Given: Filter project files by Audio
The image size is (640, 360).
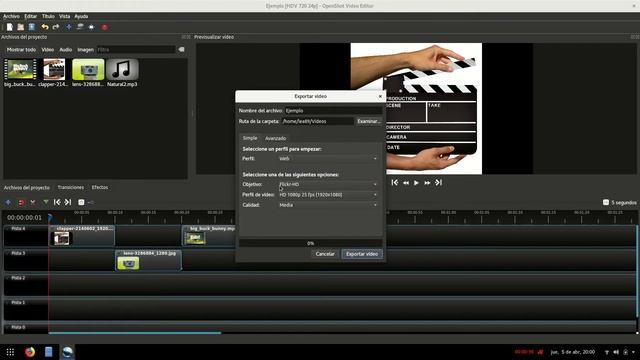Looking at the screenshot, I should click(66, 49).
